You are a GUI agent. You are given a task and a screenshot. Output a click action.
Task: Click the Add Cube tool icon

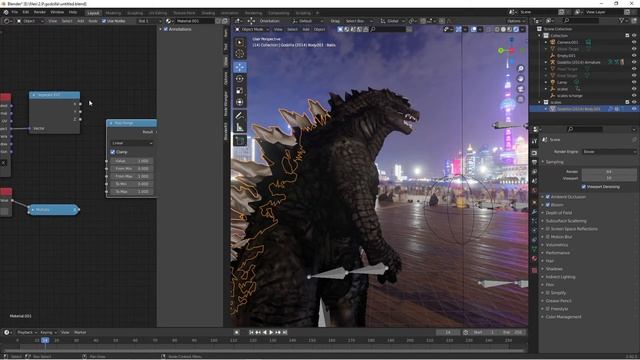tap(240, 141)
